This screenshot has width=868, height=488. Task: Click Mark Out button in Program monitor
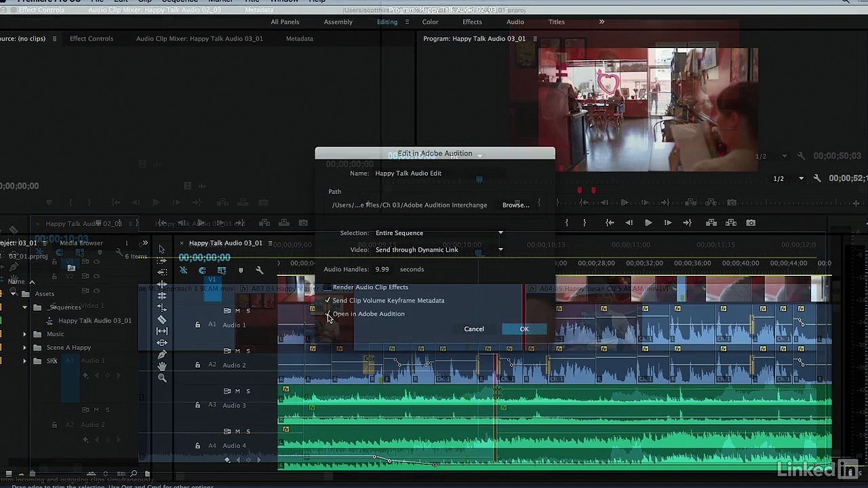coord(585,222)
